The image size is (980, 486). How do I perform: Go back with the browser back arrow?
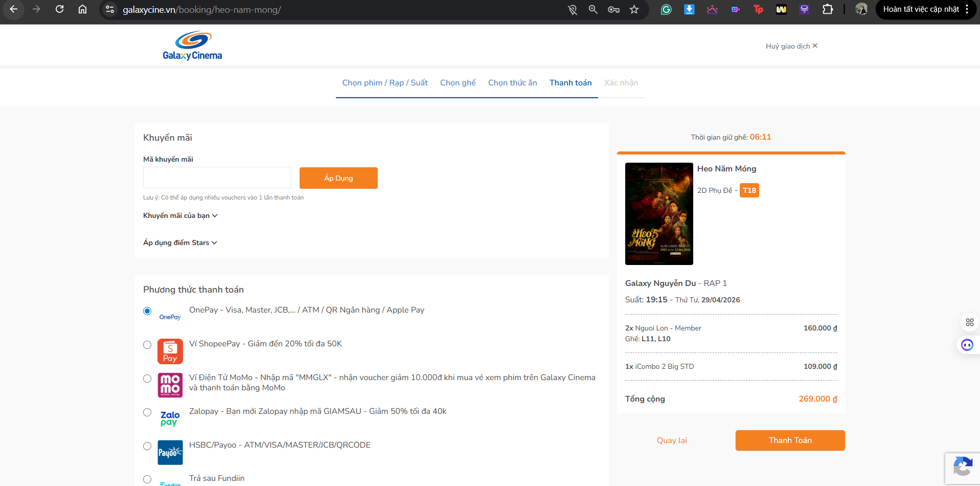[14, 9]
